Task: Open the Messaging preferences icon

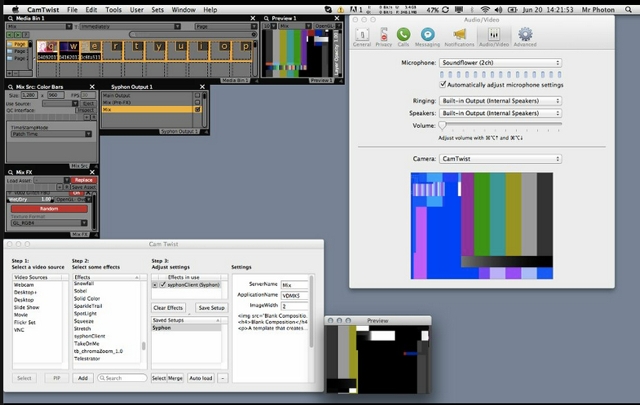Action: [x=428, y=36]
